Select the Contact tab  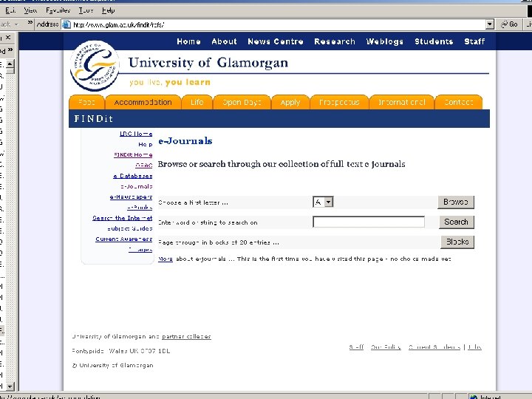[458, 102]
